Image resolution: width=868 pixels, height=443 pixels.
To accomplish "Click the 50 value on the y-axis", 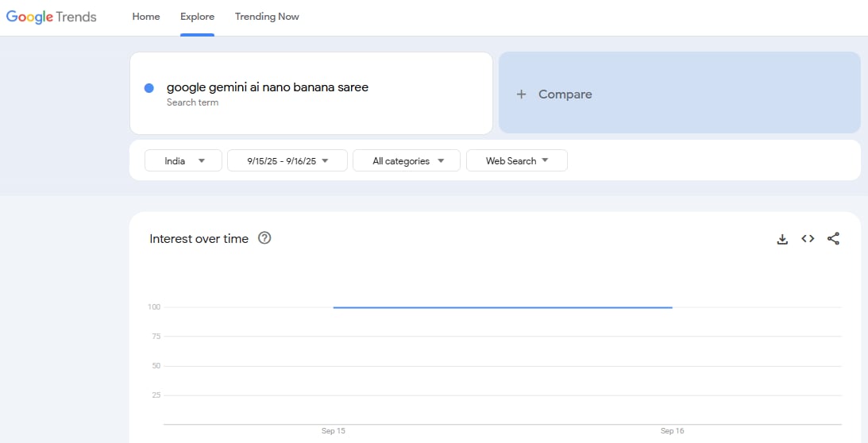I will tap(156, 365).
